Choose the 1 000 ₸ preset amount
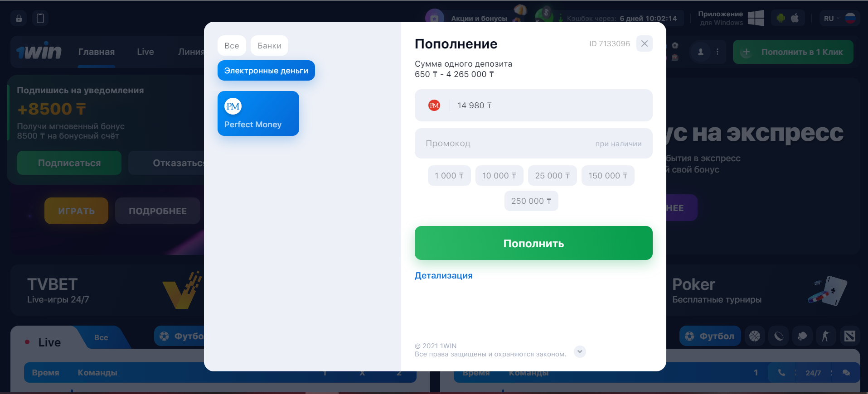 point(449,175)
